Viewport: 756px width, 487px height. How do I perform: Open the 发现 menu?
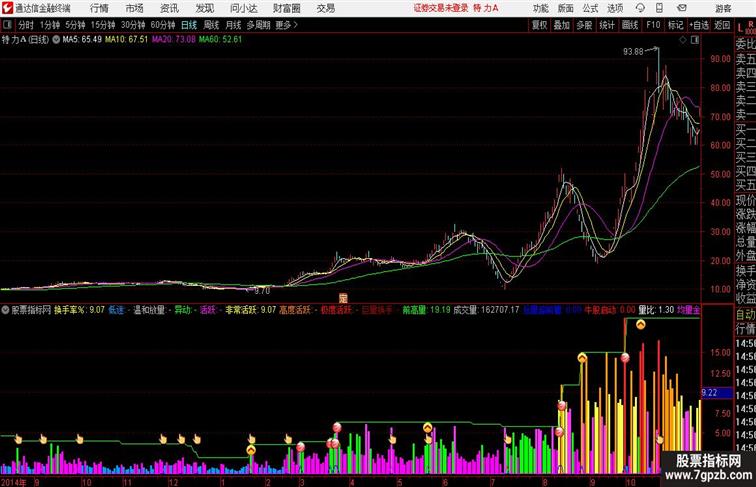tap(204, 8)
